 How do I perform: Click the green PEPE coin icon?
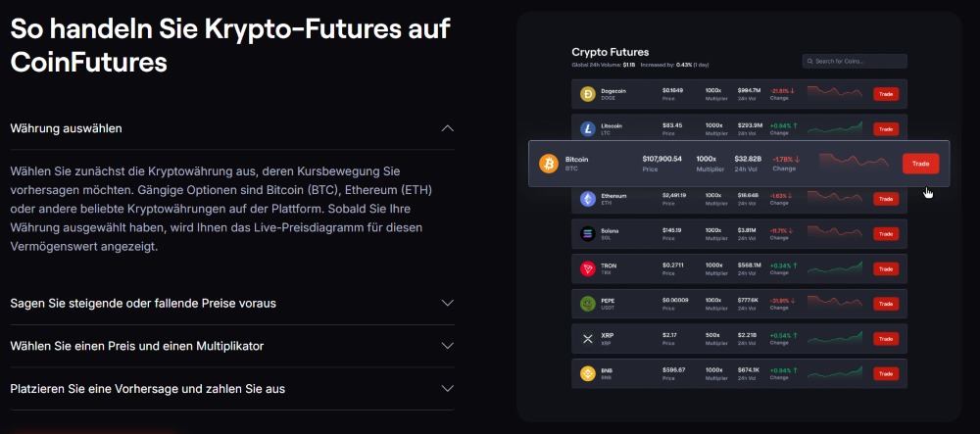click(x=588, y=303)
